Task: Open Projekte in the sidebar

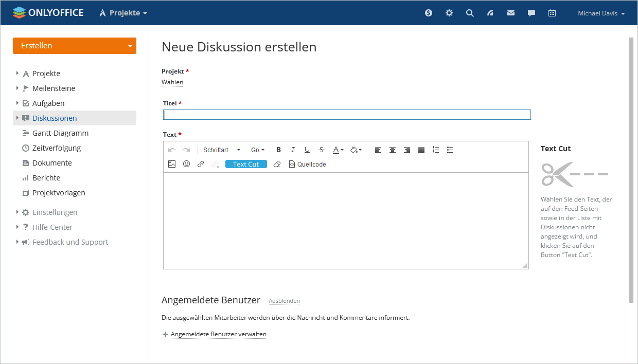Action: click(x=46, y=74)
